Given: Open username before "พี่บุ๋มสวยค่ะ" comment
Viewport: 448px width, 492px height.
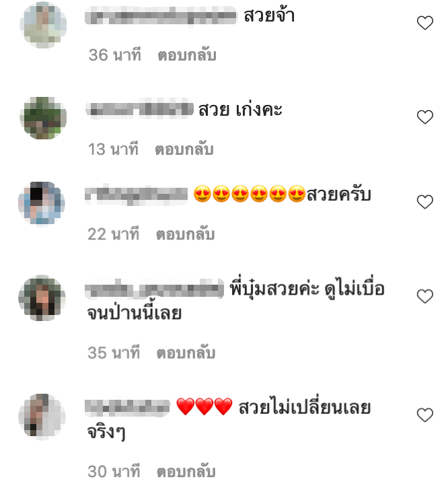Looking at the screenshot, I should coord(155,288).
